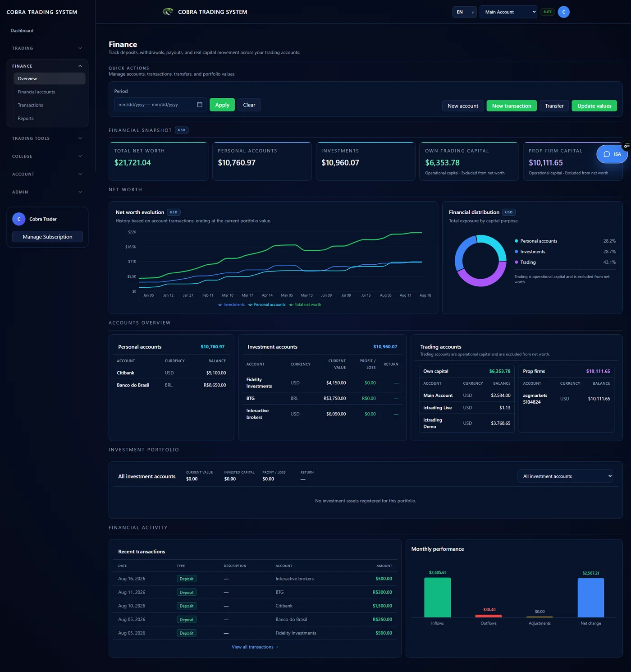Toggle the Total net worth series in the chart legend
Viewport: 631px width, 672px height.
click(305, 305)
